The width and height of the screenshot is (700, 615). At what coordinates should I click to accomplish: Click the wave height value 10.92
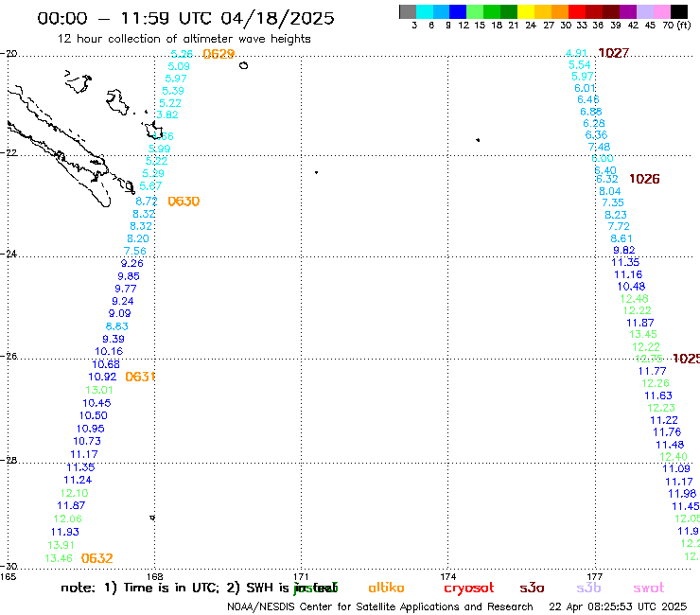point(102,377)
